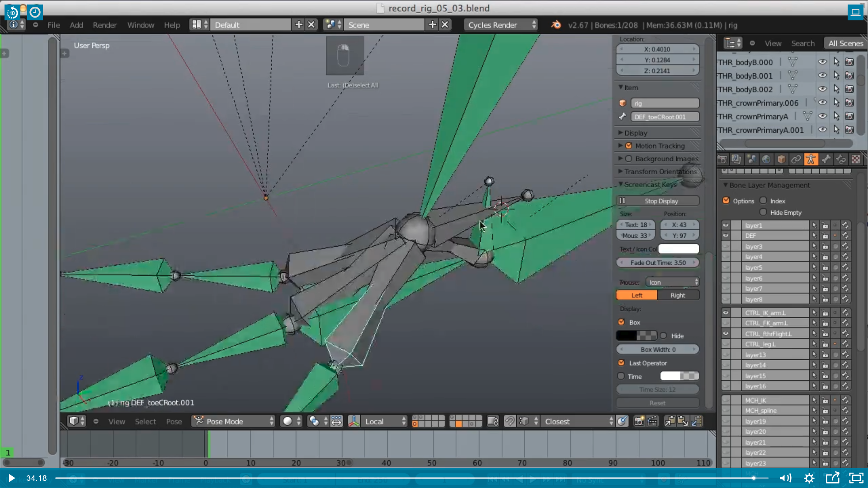Open the Bone properties tab
Image resolution: width=868 pixels, height=488 pixels.
pyautogui.click(x=826, y=159)
